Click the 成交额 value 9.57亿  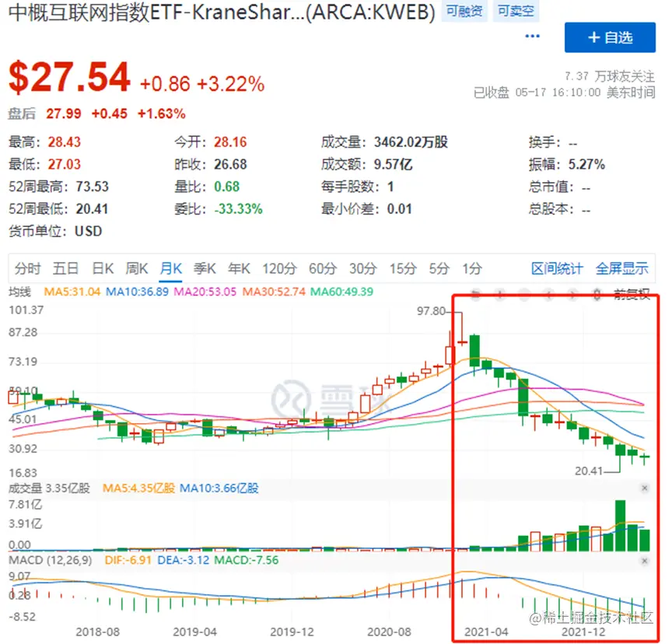393,165
